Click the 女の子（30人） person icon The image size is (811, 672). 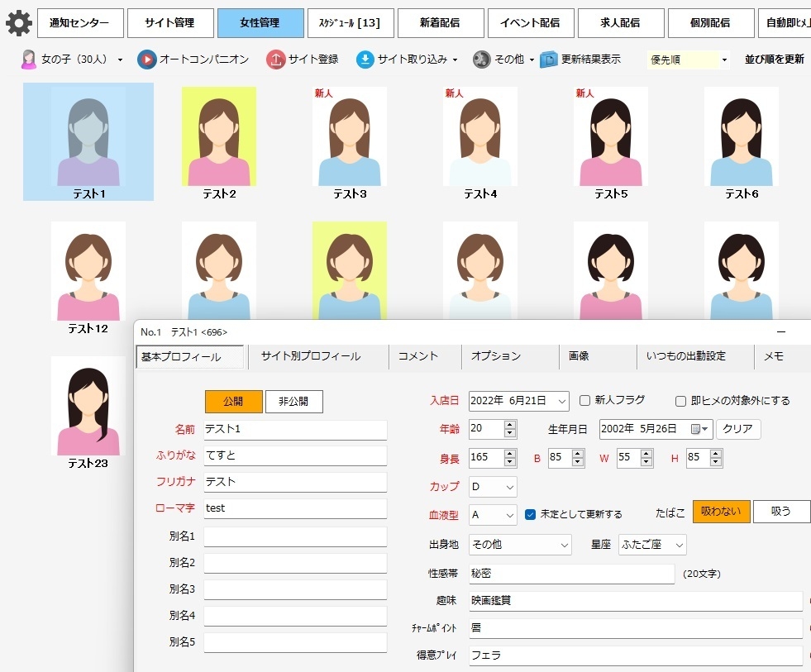[x=29, y=60]
